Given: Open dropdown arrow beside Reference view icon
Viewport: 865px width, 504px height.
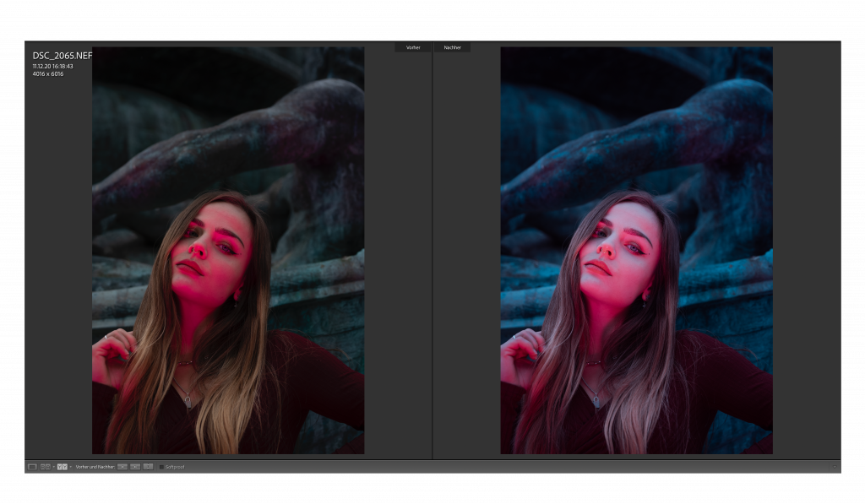Looking at the screenshot, I should pyautogui.click(x=53, y=467).
